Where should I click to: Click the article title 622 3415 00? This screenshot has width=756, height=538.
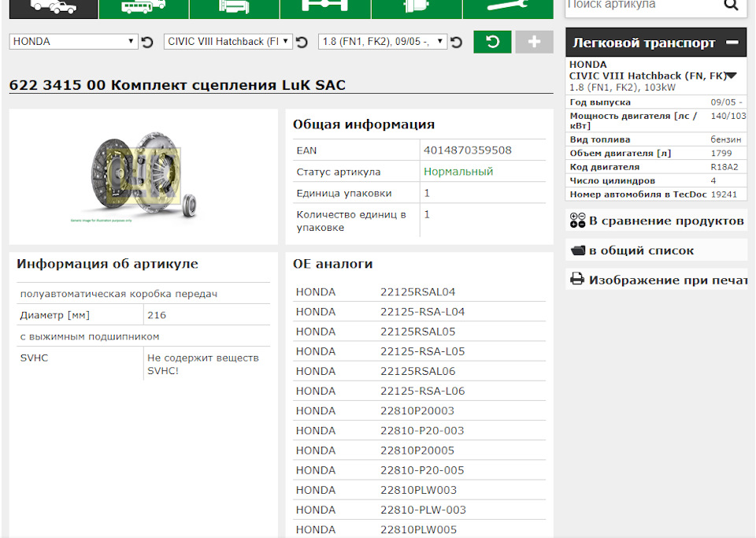(57, 85)
